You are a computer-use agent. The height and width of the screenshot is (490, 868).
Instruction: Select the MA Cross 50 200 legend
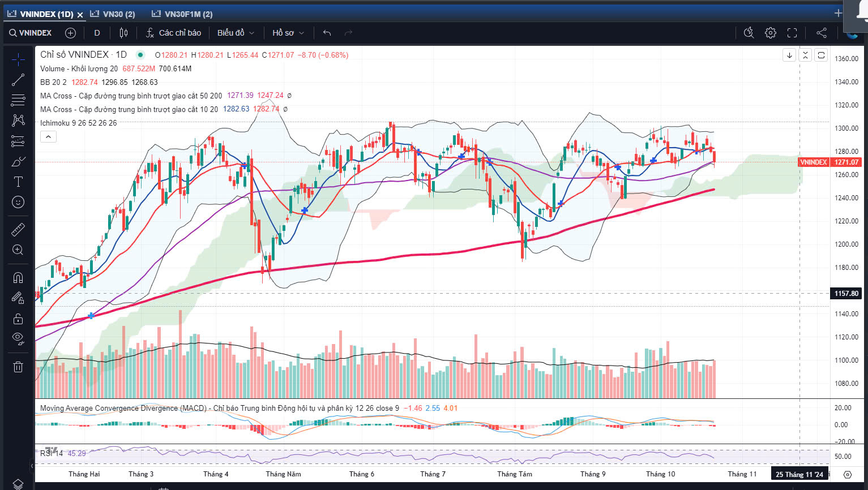131,96
